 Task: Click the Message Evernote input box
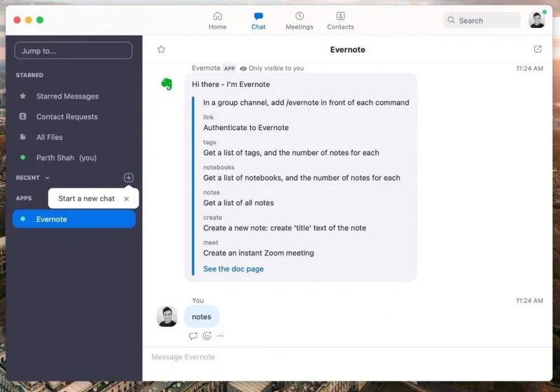click(347, 357)
